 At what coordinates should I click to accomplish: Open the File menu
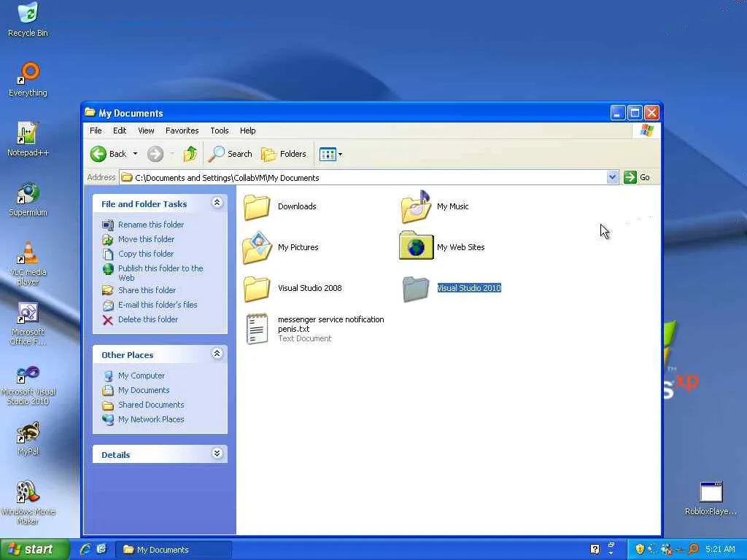coord(96,131)
